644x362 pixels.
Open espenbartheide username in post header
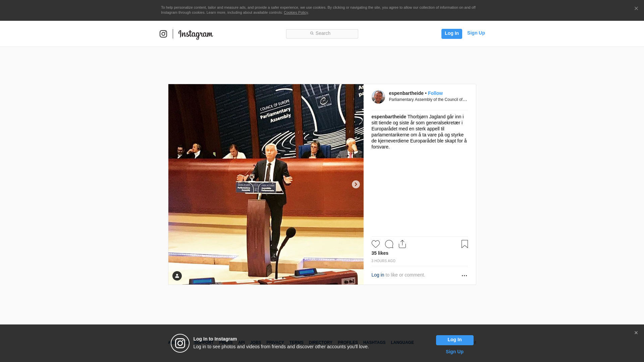tap(406, 93)
